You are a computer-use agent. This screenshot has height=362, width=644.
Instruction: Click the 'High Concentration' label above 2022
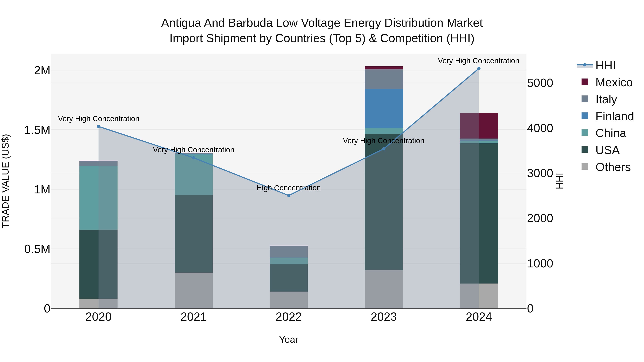click(289, 188)
